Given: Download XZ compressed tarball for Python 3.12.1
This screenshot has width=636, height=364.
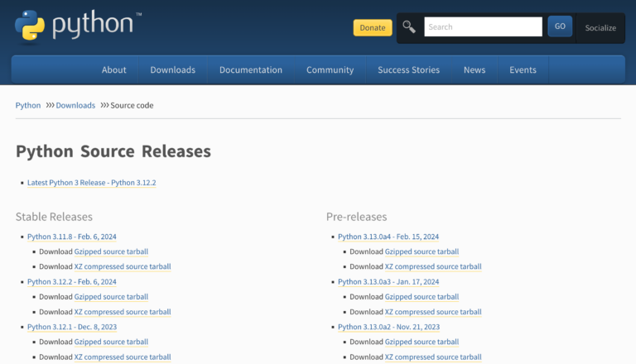Looking at the screenshot, I should point(123,357).
